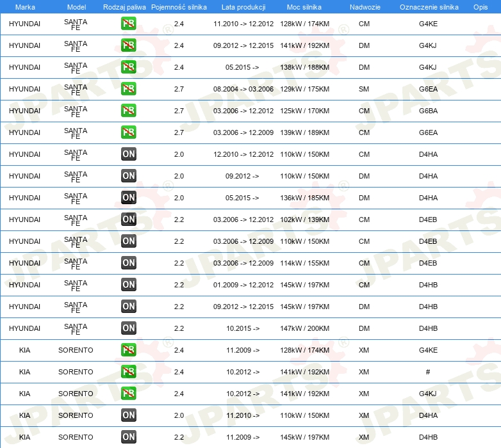This screenshot has height=448, width=501.
Task: Click the Pojemność silnika column header
Action: [179, 7]
